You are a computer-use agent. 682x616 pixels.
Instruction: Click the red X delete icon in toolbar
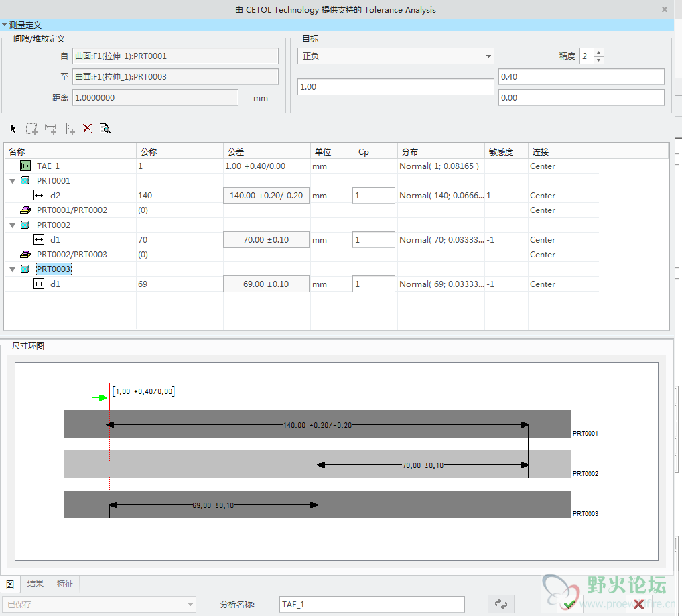(87, 128)
